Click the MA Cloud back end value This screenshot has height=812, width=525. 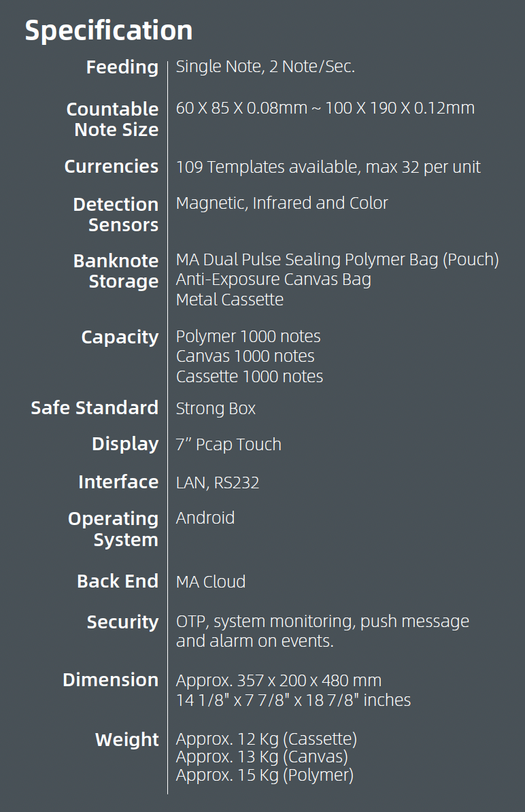(210, 581)
